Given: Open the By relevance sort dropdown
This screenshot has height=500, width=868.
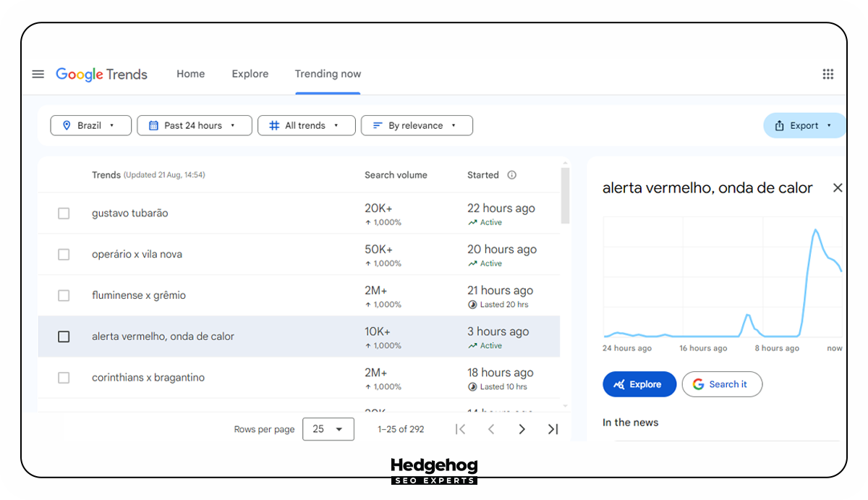Looking at the screenshot, I should tap(417, 125).
